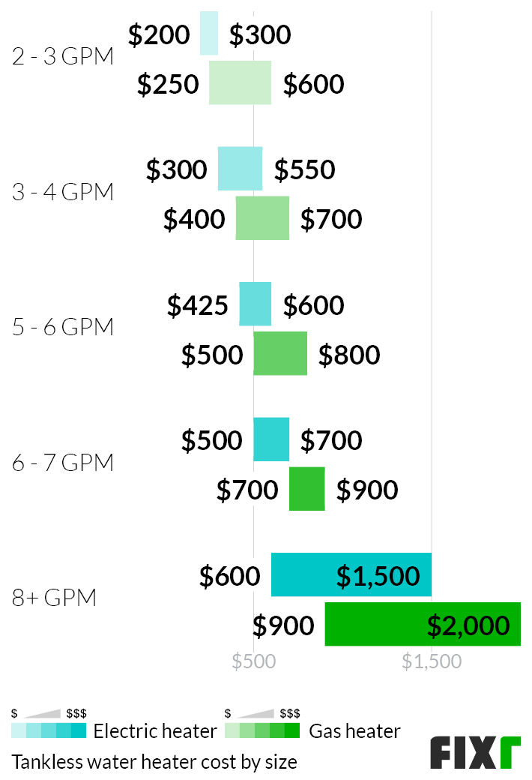Click the $1,500 axis label

pyautogui.click(x=432, y=661)
